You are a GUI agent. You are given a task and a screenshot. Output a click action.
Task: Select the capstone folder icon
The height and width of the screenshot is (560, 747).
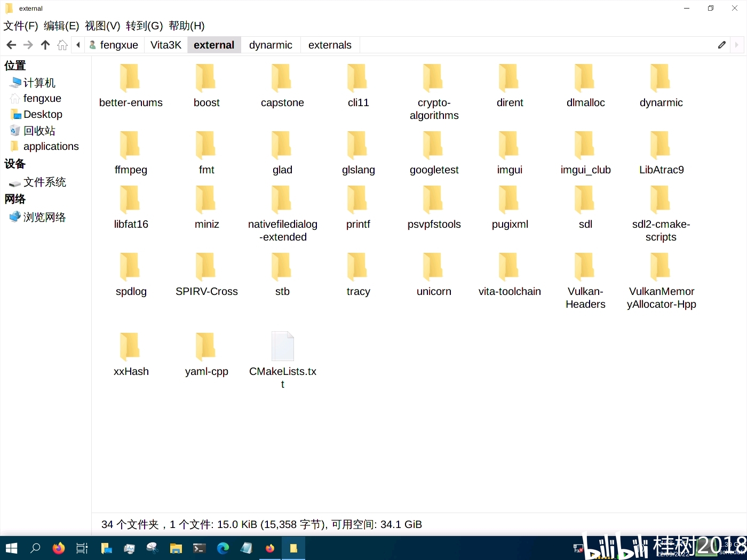(282, 78)
